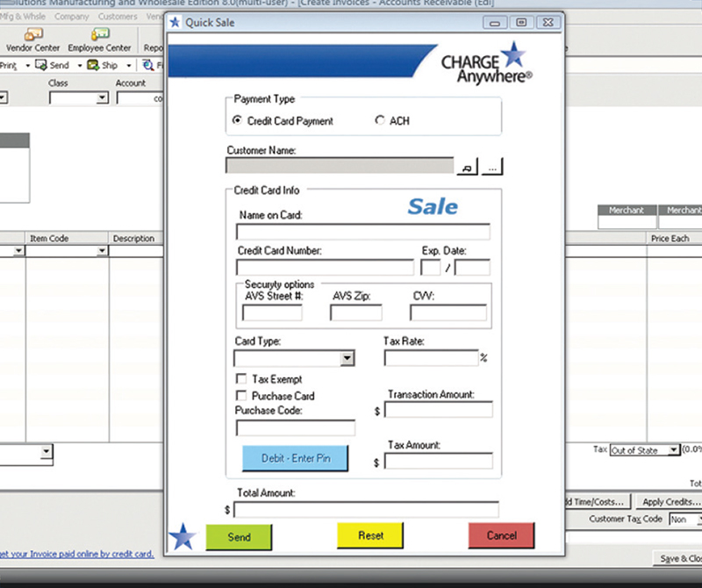The width and height of the screenshot is (702, 588).
Task: Click the Customer Name field
Action: click(x=340, y=165)
